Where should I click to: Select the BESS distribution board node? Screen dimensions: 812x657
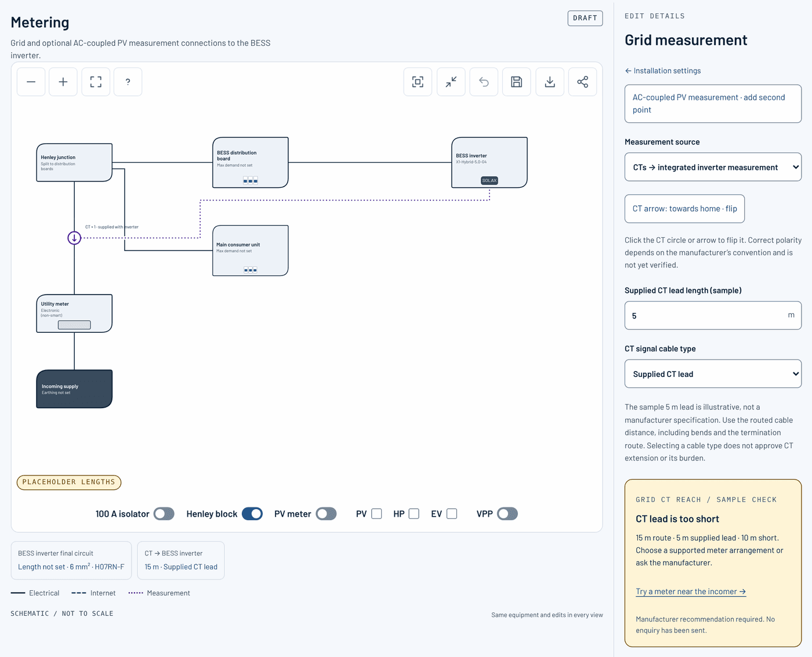coord(251,162)
